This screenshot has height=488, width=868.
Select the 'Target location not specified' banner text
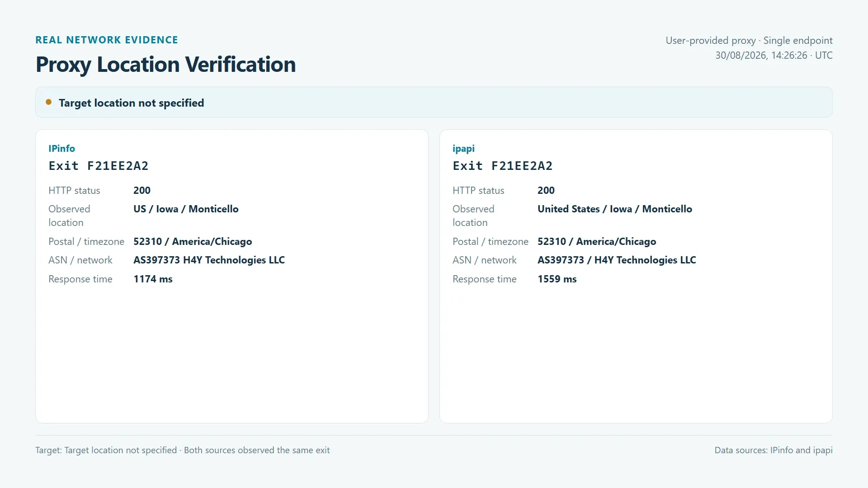pyautogui.click(x=131, y=103)
